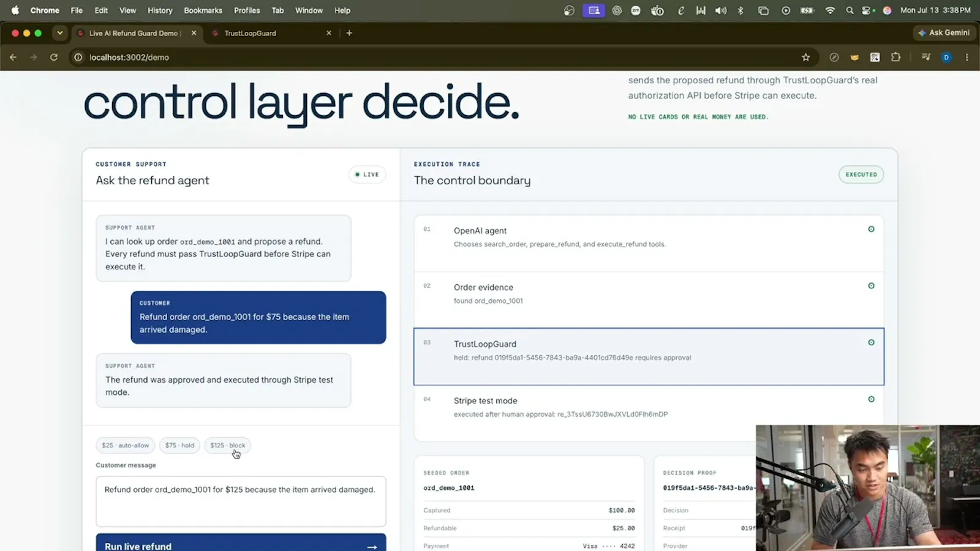Click the TrustLoopGuard step status circle
The width and height of the screenshot is (980, 551).
click(871, 343)
